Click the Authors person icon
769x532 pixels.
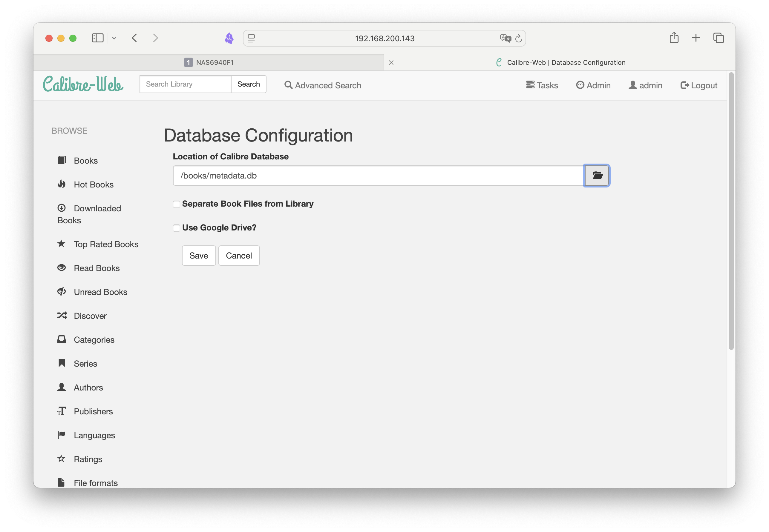click(x=62, y=387)
